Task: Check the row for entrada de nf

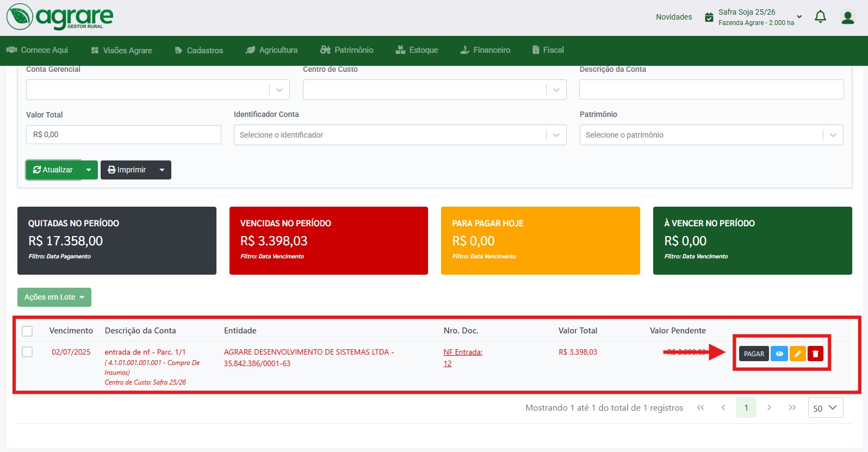Action: [x=27, y=352]
